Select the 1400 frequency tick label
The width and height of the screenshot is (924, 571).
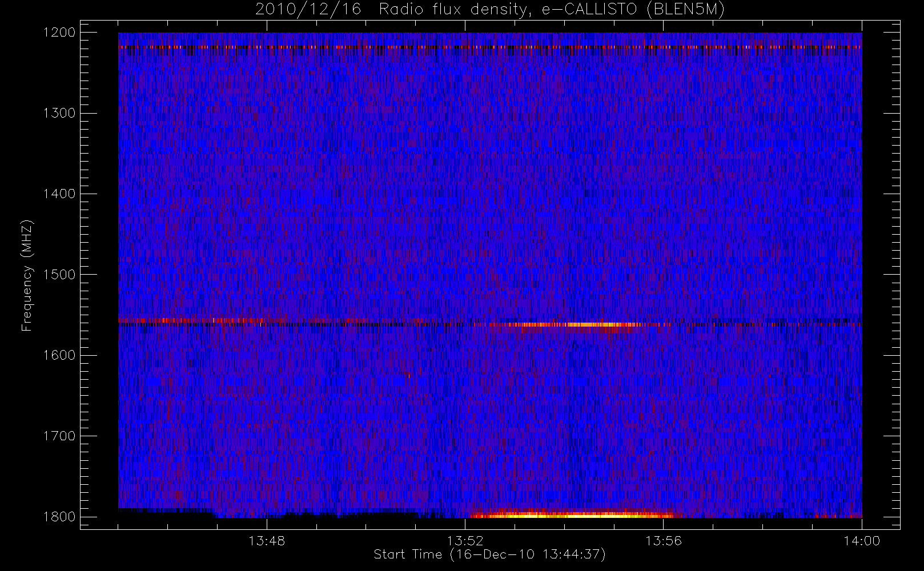(59, 194)
